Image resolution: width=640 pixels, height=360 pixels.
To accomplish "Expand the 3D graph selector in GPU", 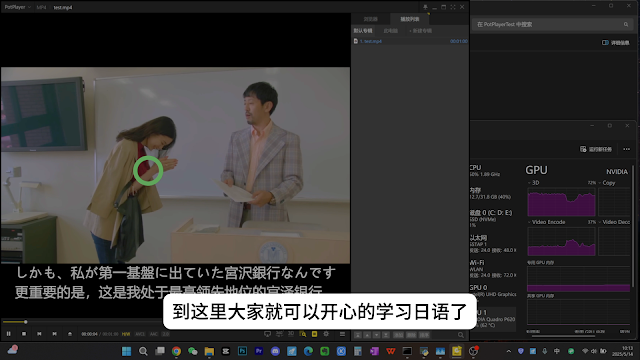I will pos(533,183).
